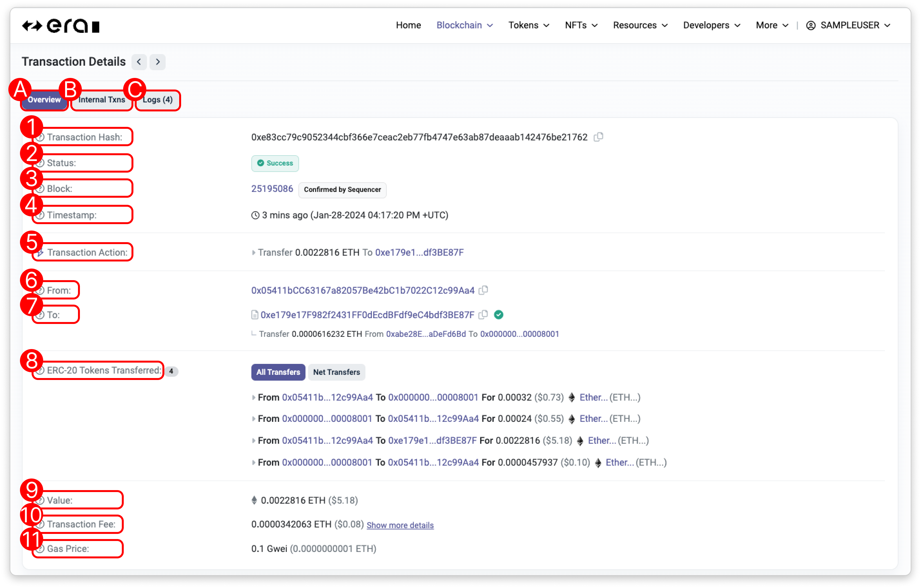Copy the To contract address
The width and height of the screenshot is (921, 588).
pyautogui.click(x=483, y=315)
